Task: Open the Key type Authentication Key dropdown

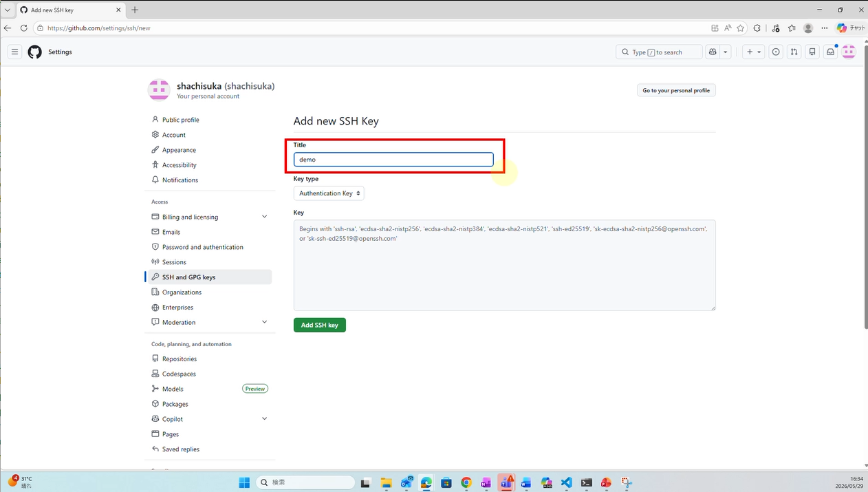Action: click(329, 193)
